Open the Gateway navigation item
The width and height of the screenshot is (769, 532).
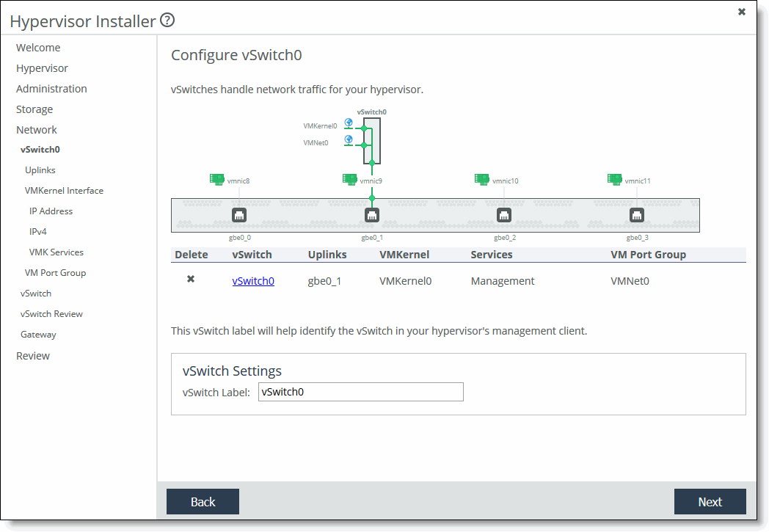38,335
